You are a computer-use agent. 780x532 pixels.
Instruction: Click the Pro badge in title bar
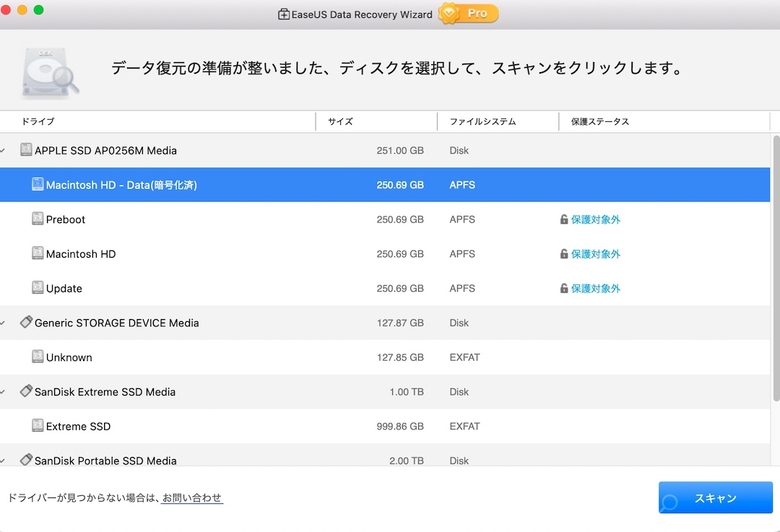coord(469,14)
